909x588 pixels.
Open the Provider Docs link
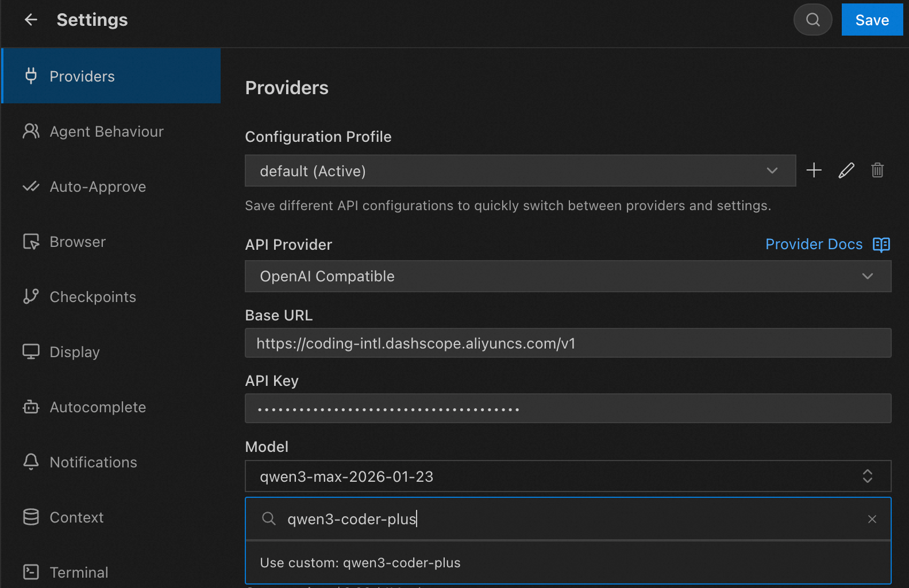tap(814, 245)
